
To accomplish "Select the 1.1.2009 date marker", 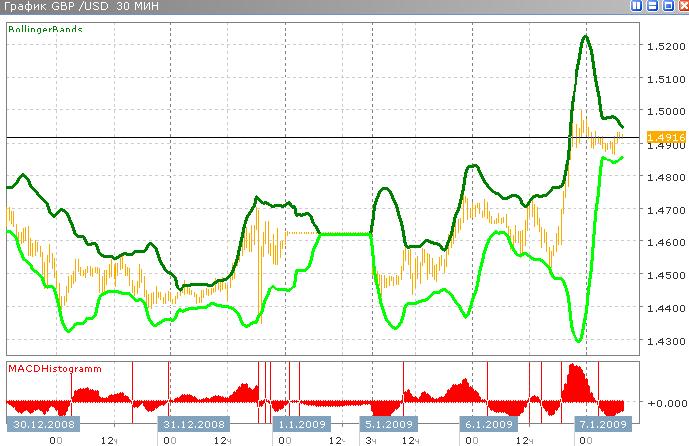I will [x=300, y=424].
